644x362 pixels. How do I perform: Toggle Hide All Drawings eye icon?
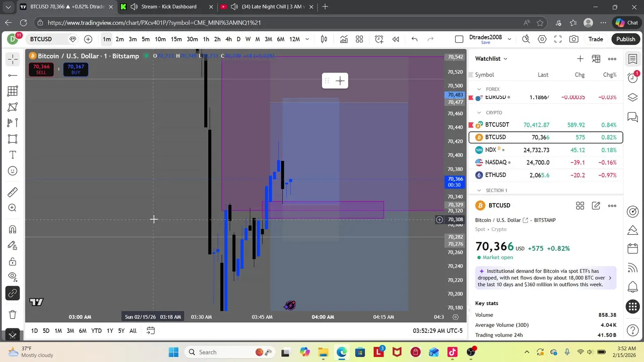[13, 277]
